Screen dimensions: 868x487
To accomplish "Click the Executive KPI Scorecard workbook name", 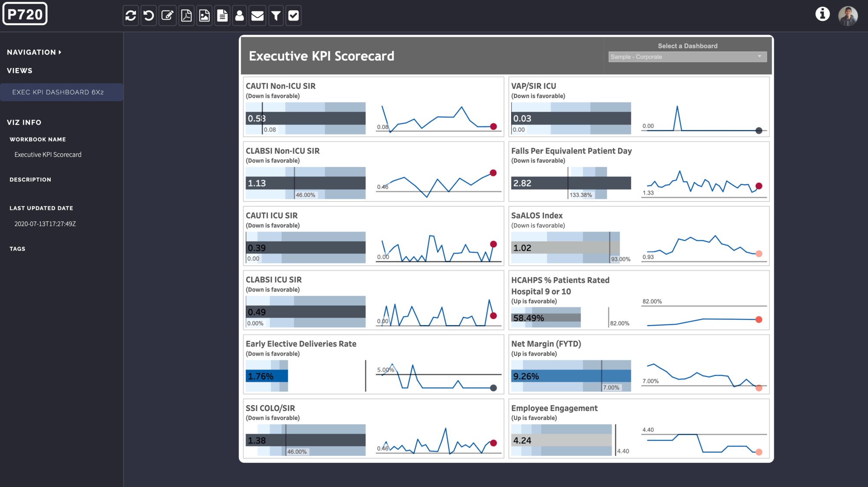I will point(48,155).
